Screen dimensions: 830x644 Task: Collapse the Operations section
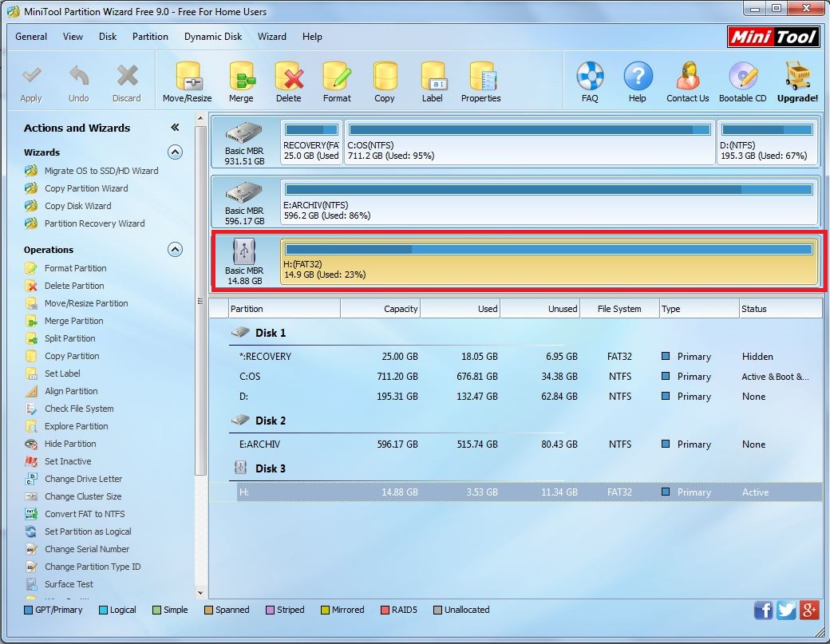[175, 250]
